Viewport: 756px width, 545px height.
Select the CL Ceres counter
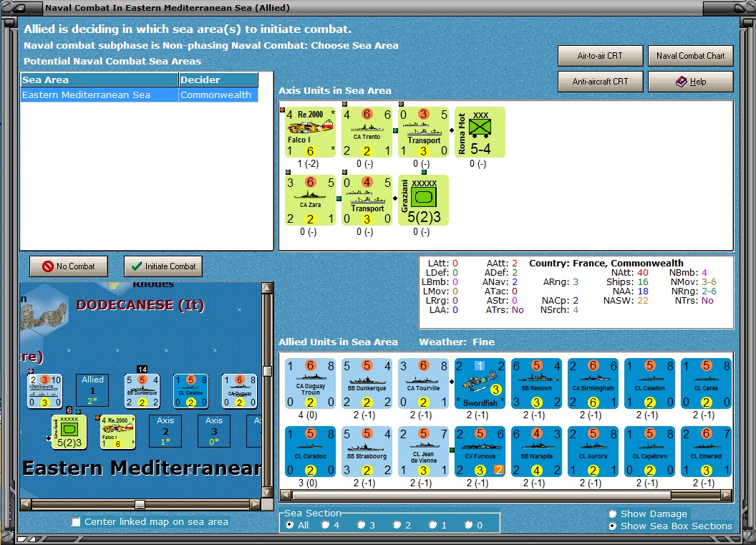(x=706, y=383)
